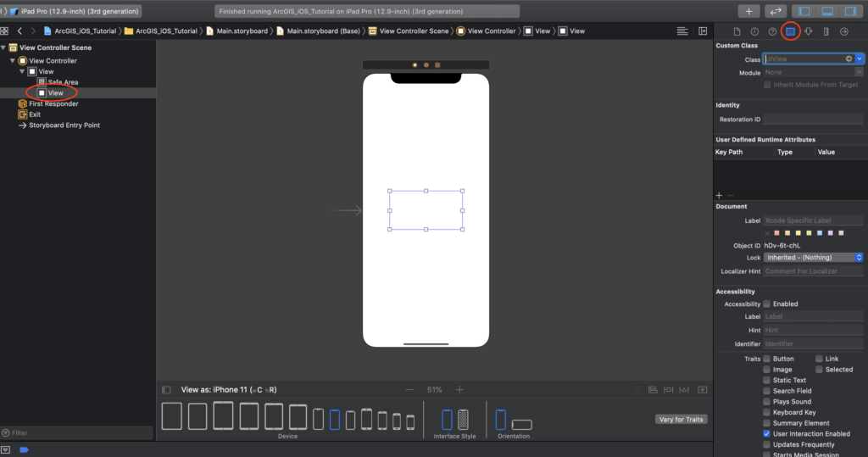
Task: Click the Vary for Traits button
Action: (681, 420)
